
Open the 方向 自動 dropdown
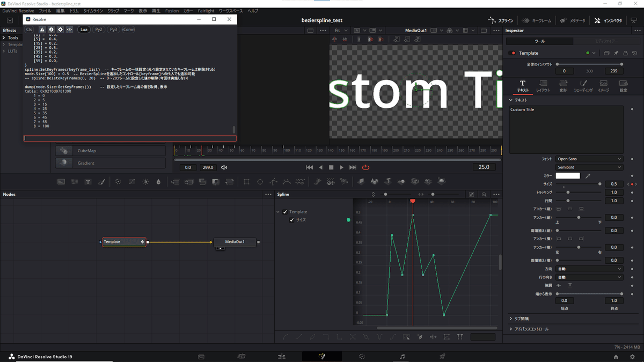(589, 269)
